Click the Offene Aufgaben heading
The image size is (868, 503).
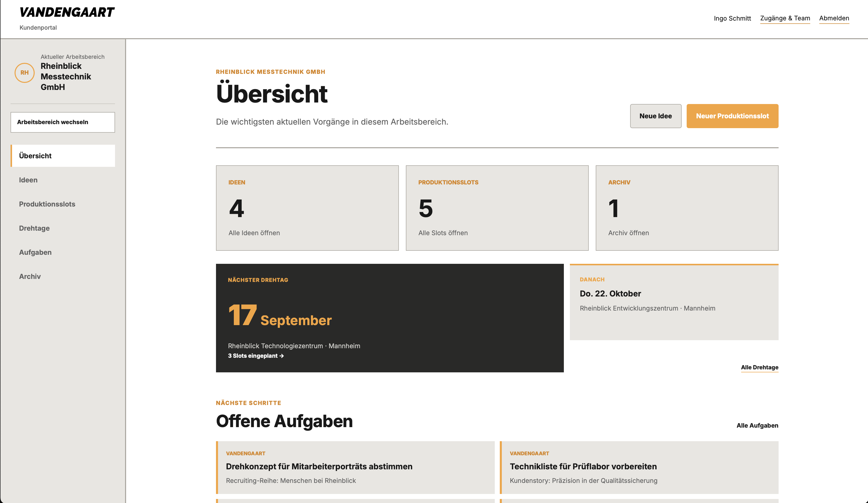click(x=284, y=421)
